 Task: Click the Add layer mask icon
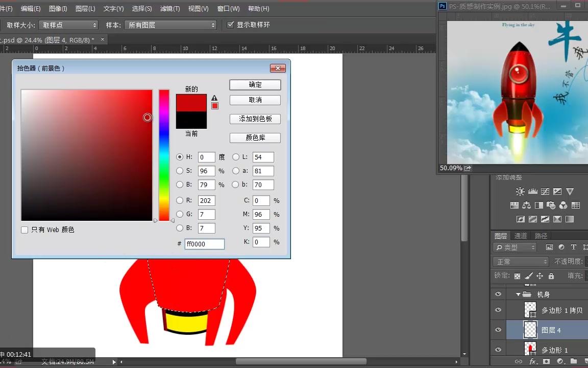(546, 361)
